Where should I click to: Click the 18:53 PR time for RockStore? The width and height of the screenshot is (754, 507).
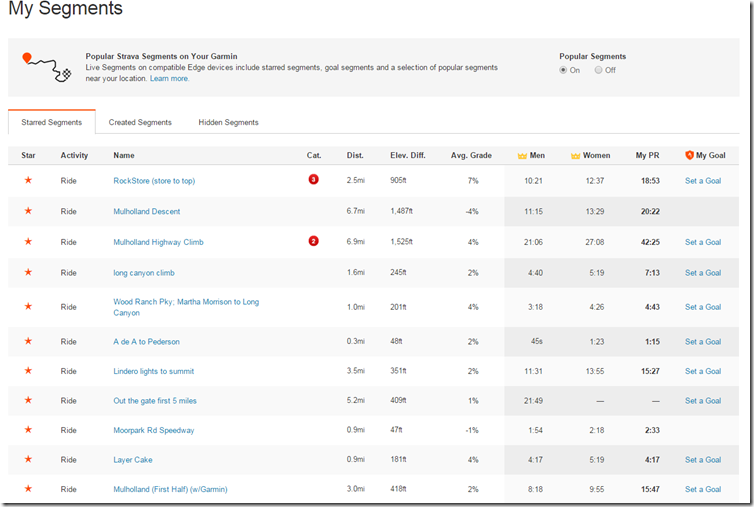tap(650, 181)
